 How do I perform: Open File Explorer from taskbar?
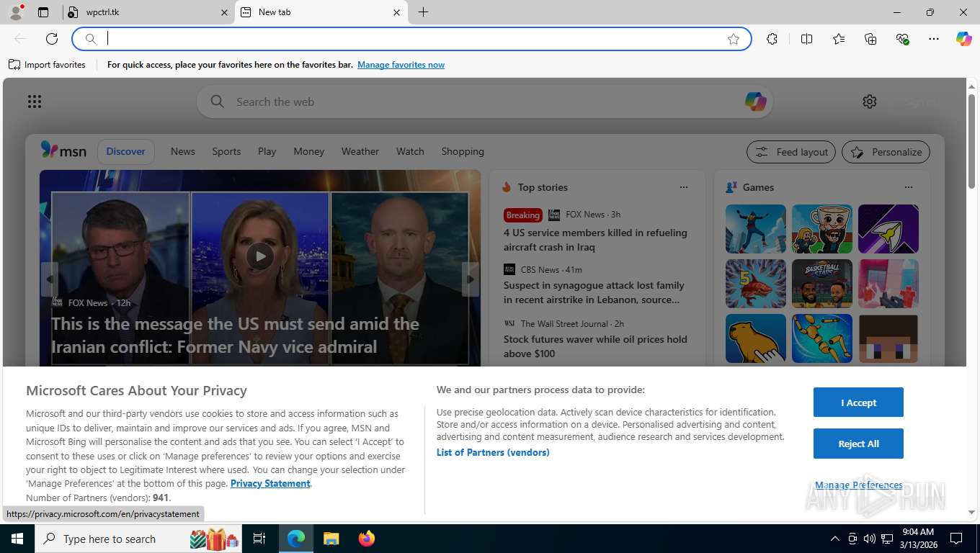pos(331,539)
